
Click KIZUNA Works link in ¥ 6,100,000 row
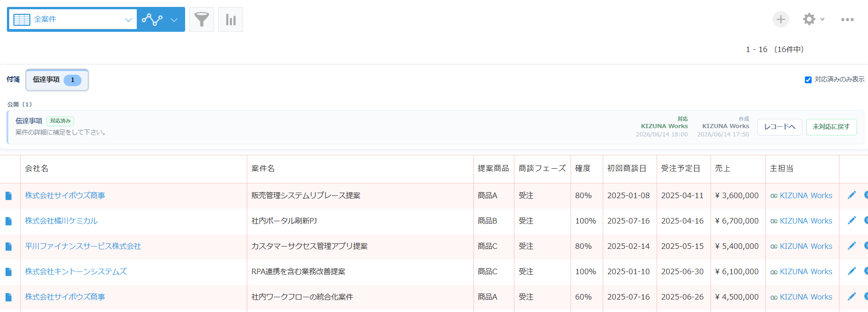806,271
